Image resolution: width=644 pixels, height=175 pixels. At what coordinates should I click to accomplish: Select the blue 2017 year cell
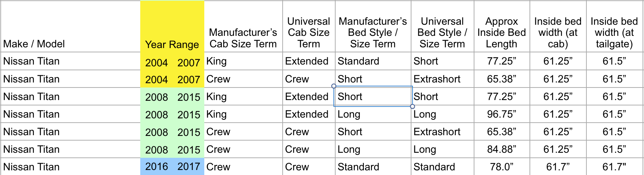pos(189,167)
